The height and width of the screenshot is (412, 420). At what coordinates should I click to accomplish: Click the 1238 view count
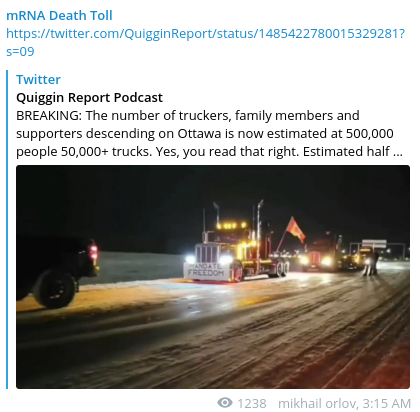[x=252, y=403]
